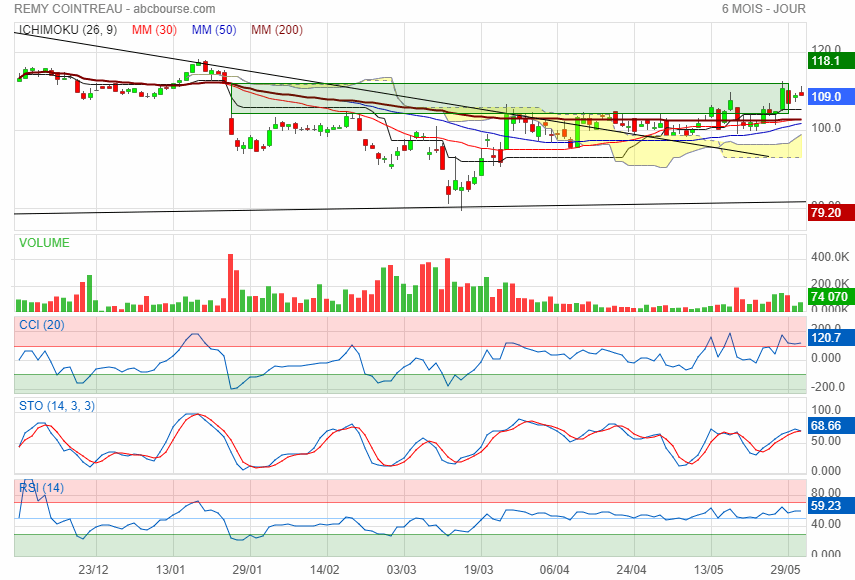Click the 13/05 date axis label
This screenshot has width=855, height=580.
(x=708, y=570)
